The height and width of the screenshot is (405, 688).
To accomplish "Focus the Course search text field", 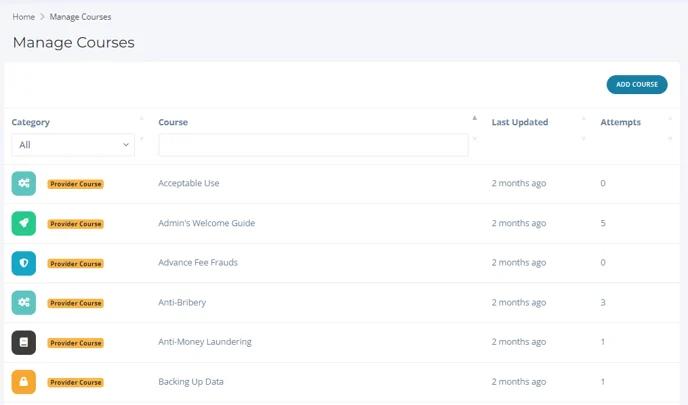I will coord(313,145).
